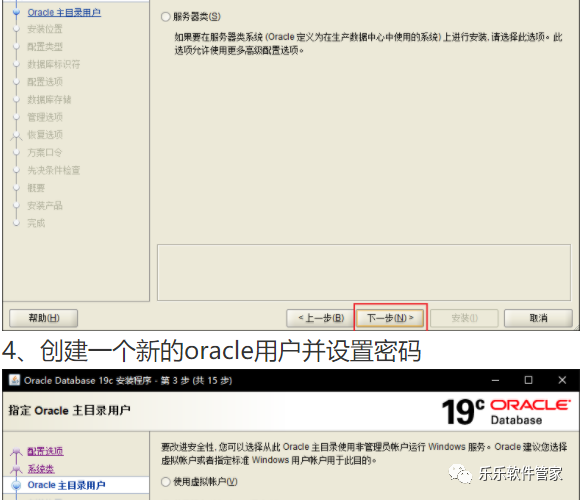Click the step-node icon beside 系统类 link
The height and width of the screenshot is (500, 581).
tap(16, 470)
